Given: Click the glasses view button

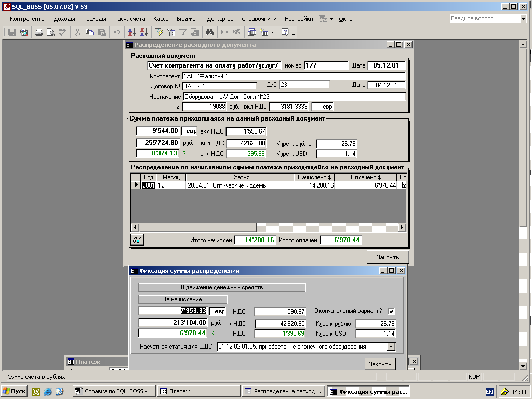Looking at the screenshot, I should [137, 240].
